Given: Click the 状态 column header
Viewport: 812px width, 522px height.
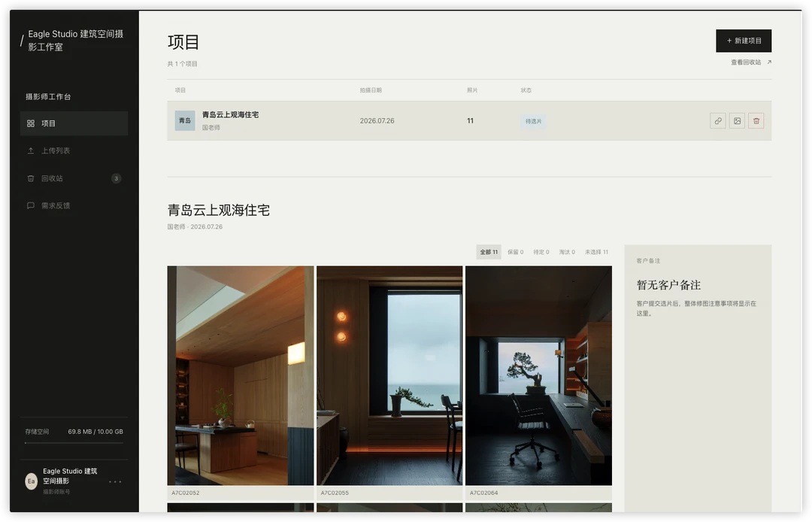Looking at the screenshot, I should tap(526, 90).
